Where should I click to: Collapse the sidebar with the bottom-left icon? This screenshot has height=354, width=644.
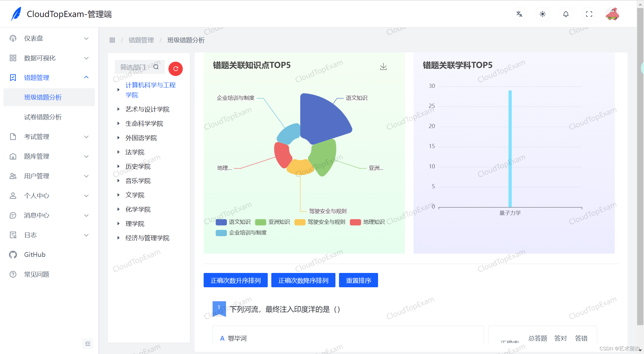coord(87,343)
